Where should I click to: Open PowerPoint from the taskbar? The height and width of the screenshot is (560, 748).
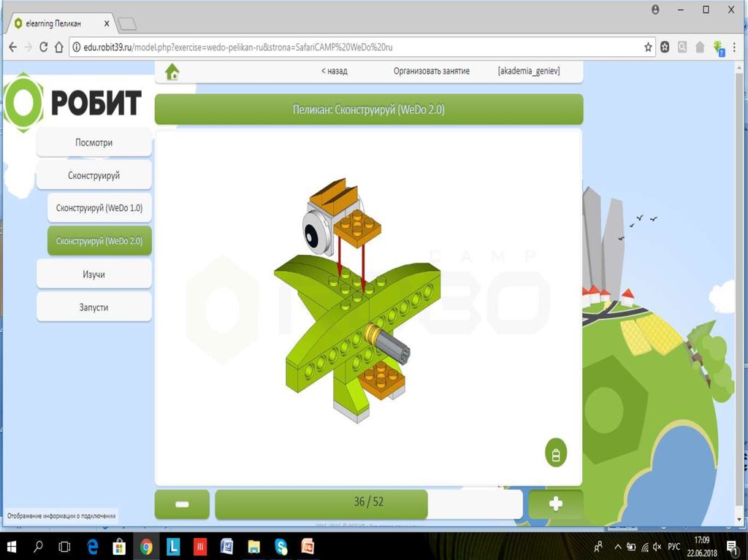(x=308, y=547)
